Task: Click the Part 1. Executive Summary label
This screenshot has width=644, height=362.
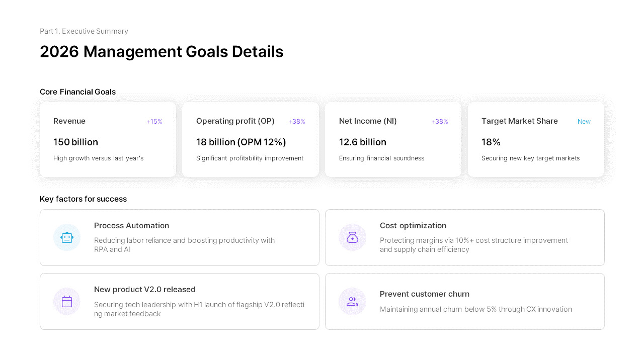Action: (84, 31)
